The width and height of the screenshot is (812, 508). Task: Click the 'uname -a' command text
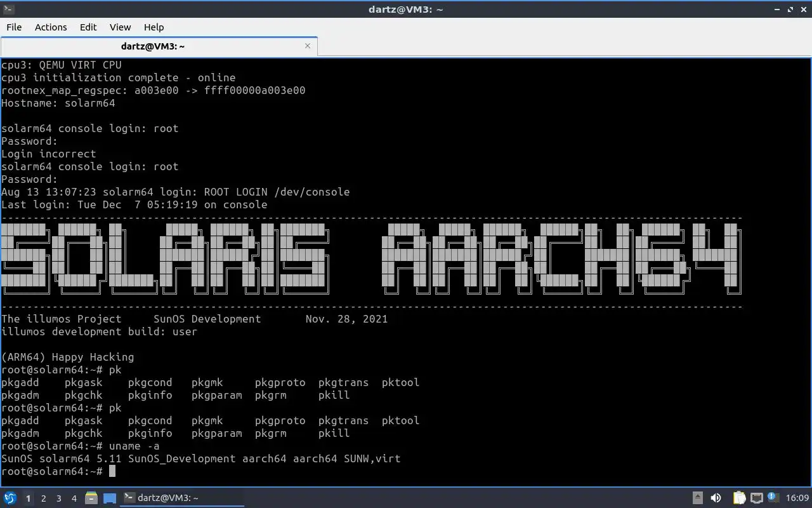134,446
